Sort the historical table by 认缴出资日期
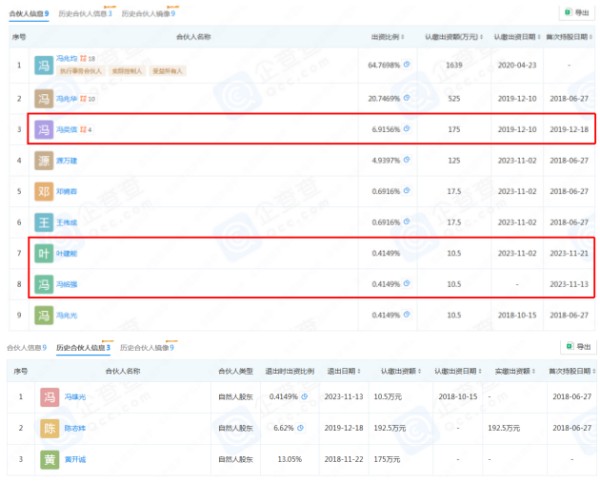Image resolution: width=600 pixels, height=481 pixels. pos(479,371)
